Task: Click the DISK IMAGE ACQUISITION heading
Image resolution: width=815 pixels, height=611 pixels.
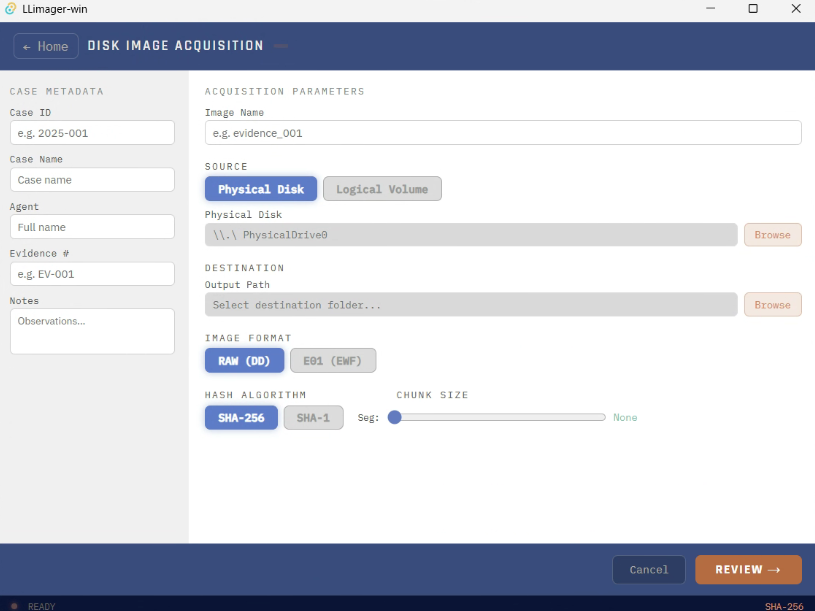Action: point(175,46)
